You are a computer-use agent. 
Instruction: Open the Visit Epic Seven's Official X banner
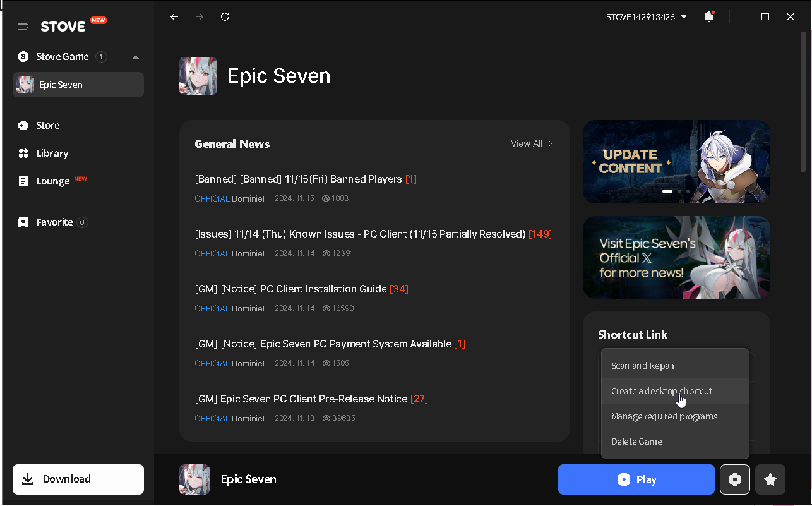point(676,258)
